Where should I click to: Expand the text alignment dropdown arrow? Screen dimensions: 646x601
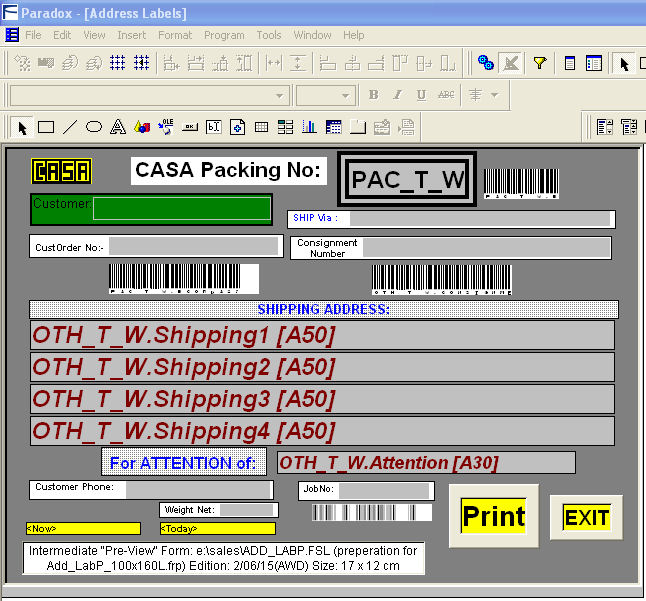[x=494, y=95]
